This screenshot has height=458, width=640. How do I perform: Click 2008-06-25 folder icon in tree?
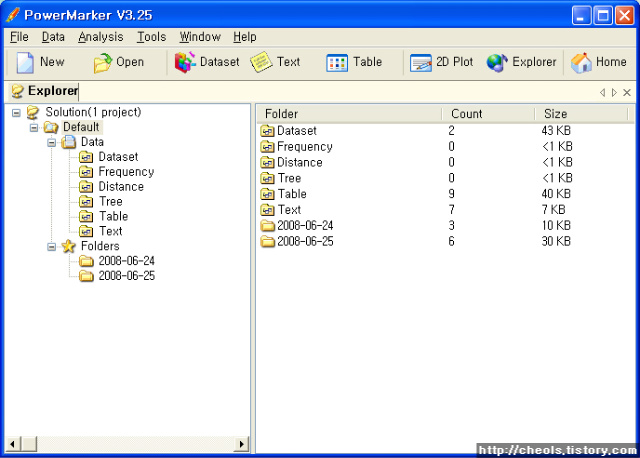pyautogui.click(x=86, y=276)
